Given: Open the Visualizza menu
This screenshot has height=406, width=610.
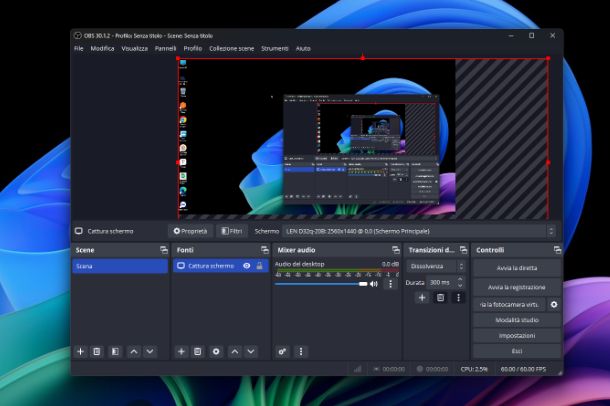Looking at the screenshot, I should (135, 49).
